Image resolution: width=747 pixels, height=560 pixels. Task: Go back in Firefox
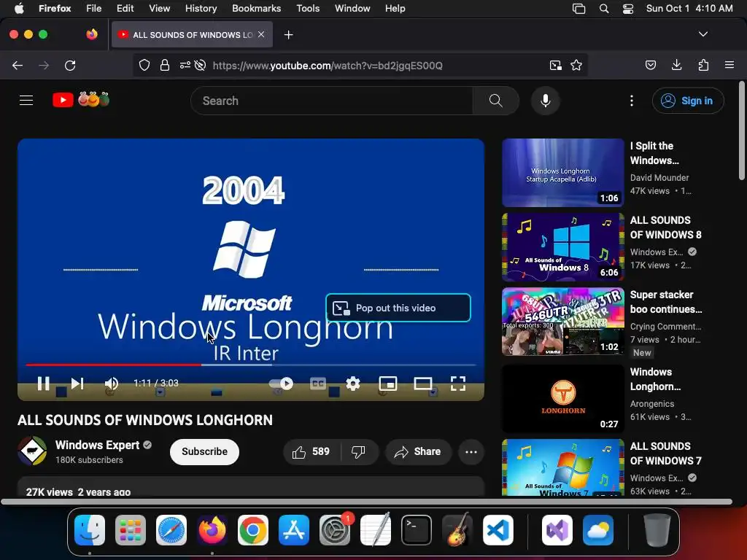[18, 65]
